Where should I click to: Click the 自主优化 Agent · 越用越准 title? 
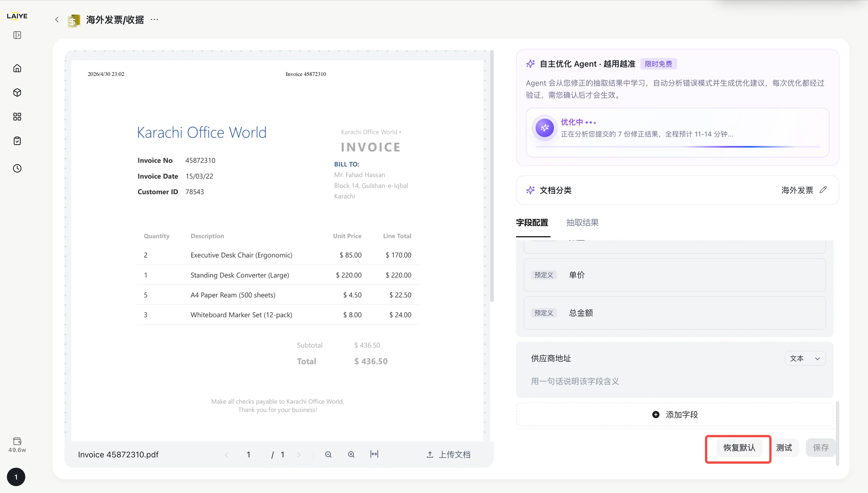(x=587, y=64)
